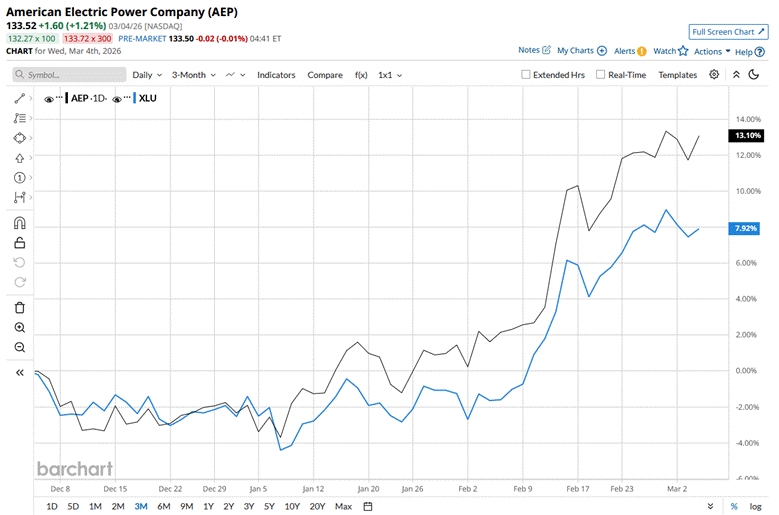
Task: Select the 10Y time range
Action: click(x=292, y=507)
